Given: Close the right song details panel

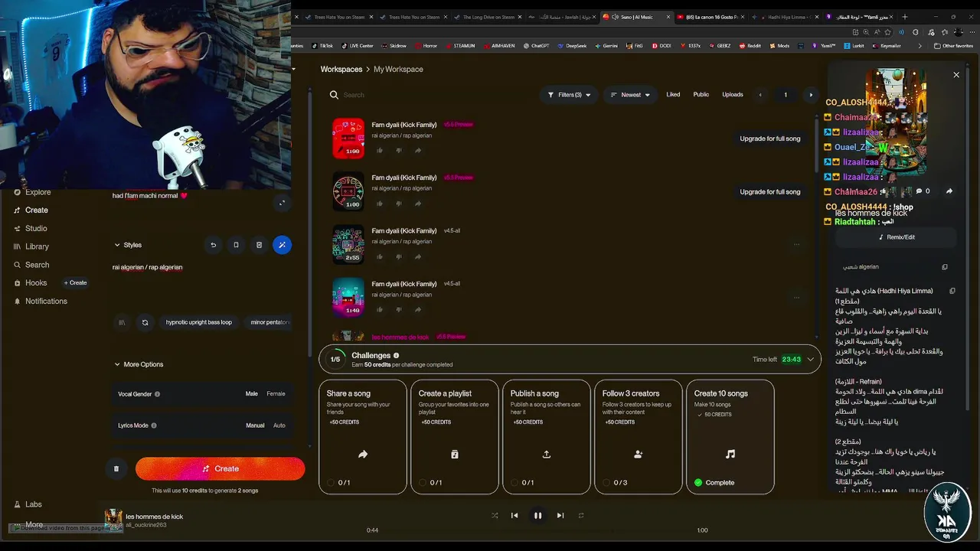Looking at the screenshot, I should 956,75.
